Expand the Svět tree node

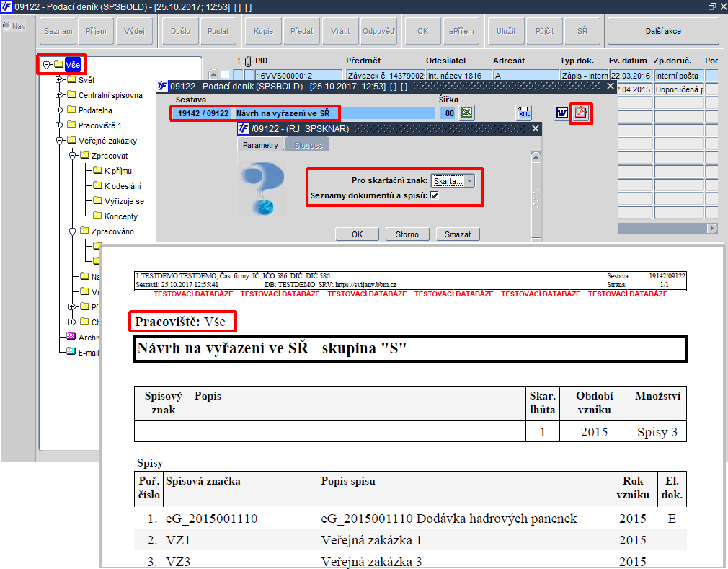tap(60, 80)
